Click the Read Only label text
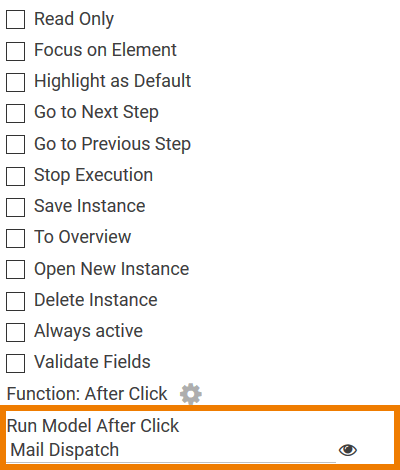The image size is (400, 470). (74, 19)
